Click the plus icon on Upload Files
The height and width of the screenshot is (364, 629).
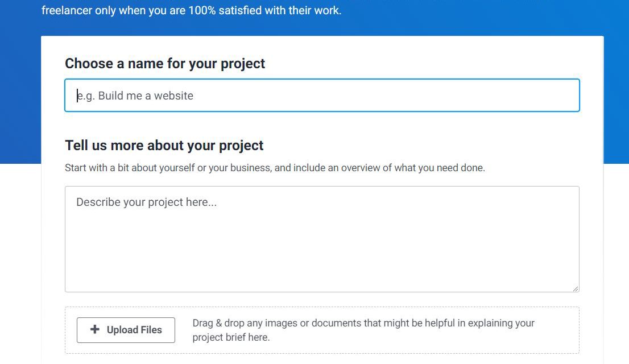[95, 329]
